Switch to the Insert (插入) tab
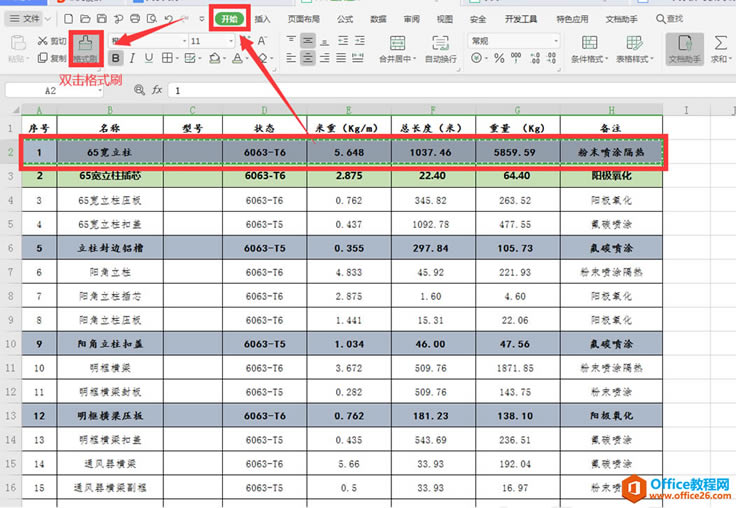 pyautogui.click(x=262, y=19)
